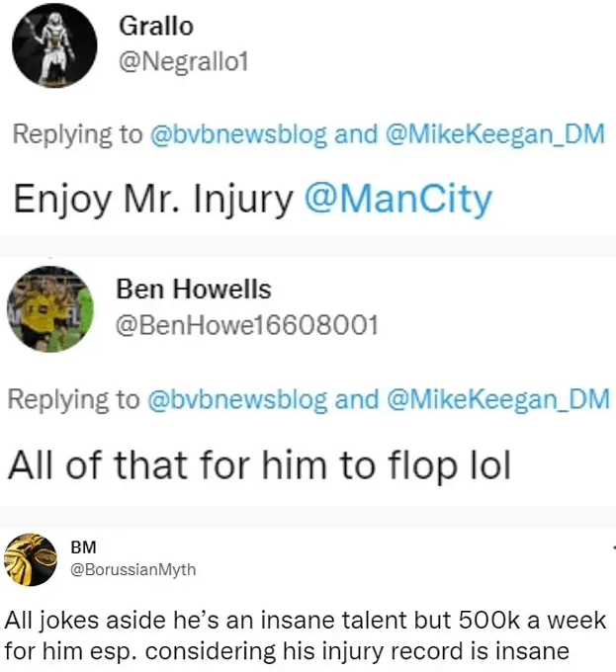This screenshot has width=616, height=672.
Task: Click "Replying to" label in Grallo's tweet
Action: tap(77, 135)
